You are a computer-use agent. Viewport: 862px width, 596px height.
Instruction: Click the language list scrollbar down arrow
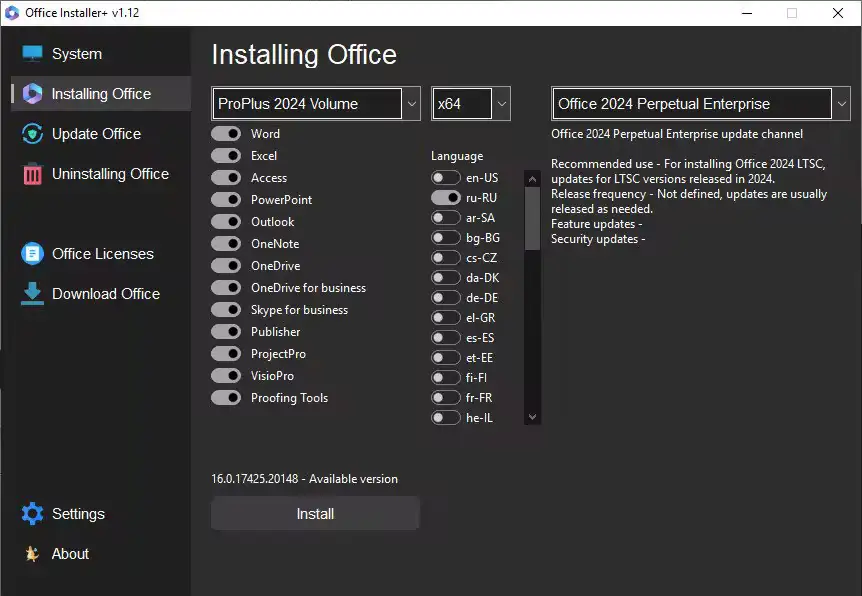(532, 417)
